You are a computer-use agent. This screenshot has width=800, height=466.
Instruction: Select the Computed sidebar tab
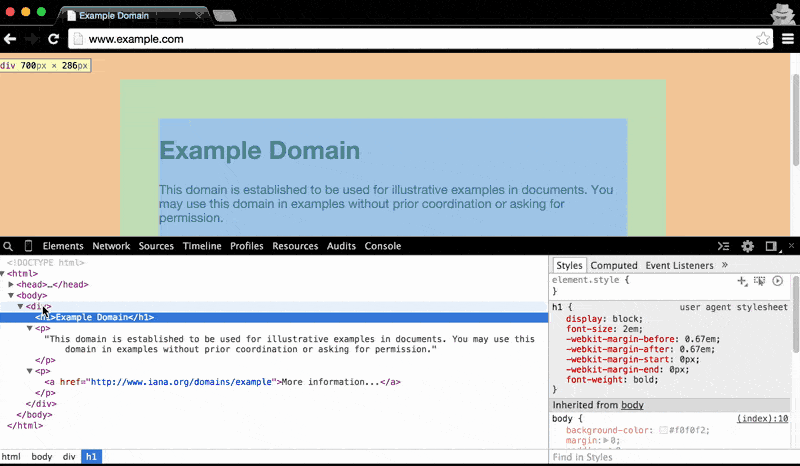click(x=614, y=265)
